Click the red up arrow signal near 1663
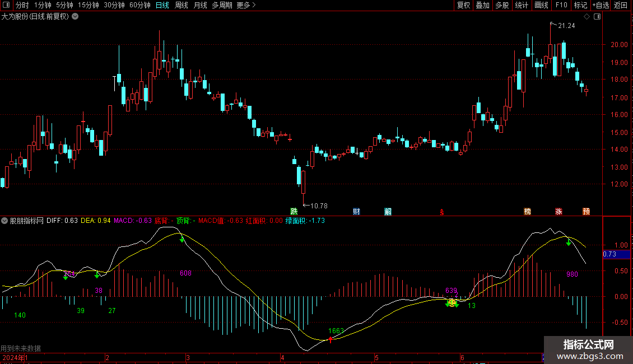This screenshot has height=364, width=633. pos(331,339)
